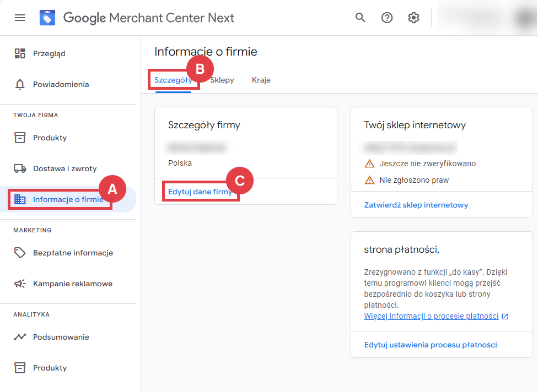Click the account avatar in top bar

tap(524, 17)
